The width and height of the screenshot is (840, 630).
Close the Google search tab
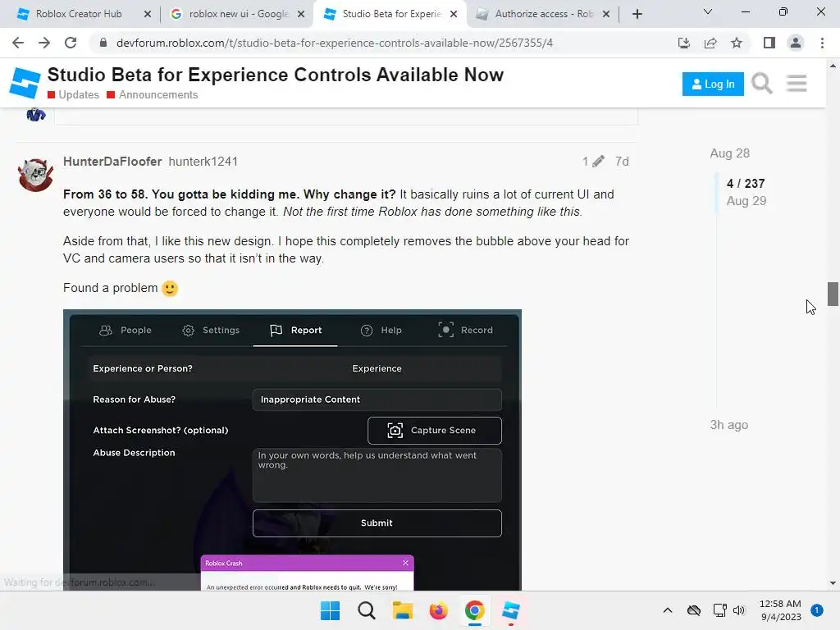tap(301, 14)
